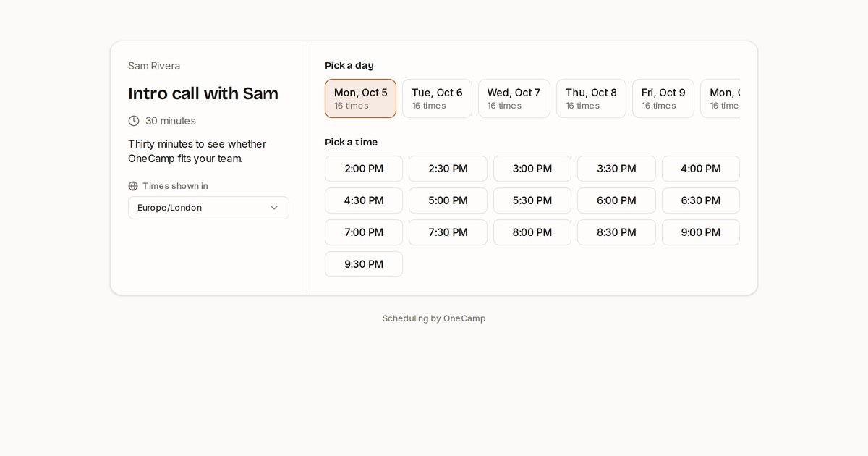Click the Scheduling by OneCamp footer text

pyautogui.click(x=434, y=318)
